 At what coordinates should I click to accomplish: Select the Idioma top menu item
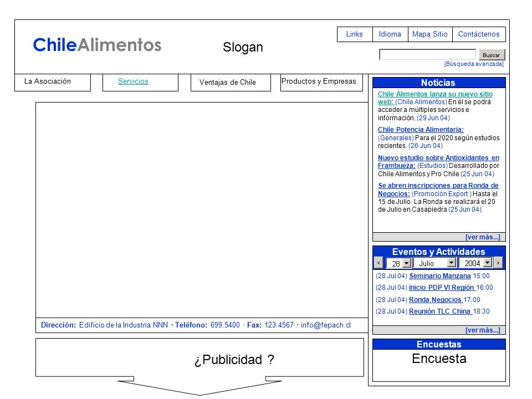point(390,34)
